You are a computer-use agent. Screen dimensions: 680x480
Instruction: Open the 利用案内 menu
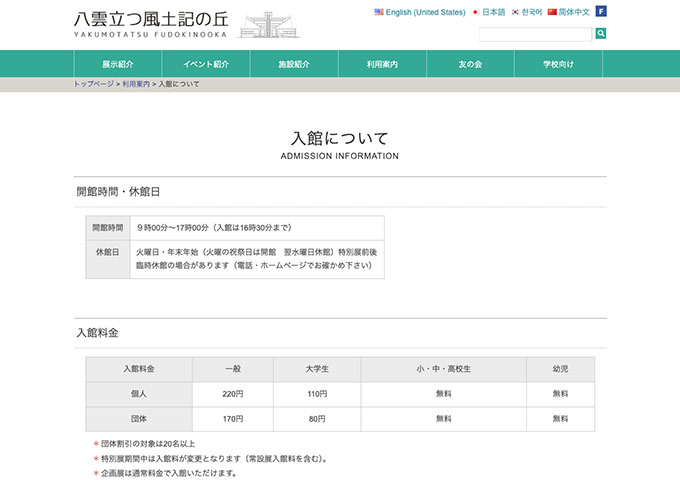382,64
